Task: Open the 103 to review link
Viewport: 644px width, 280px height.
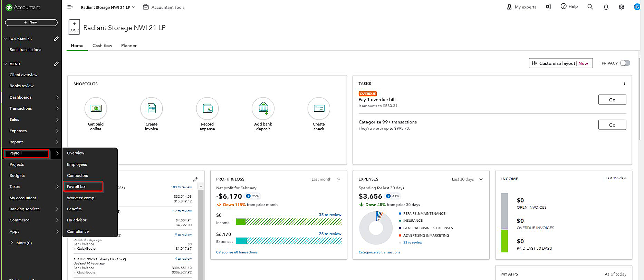Action: coord(181,187)
